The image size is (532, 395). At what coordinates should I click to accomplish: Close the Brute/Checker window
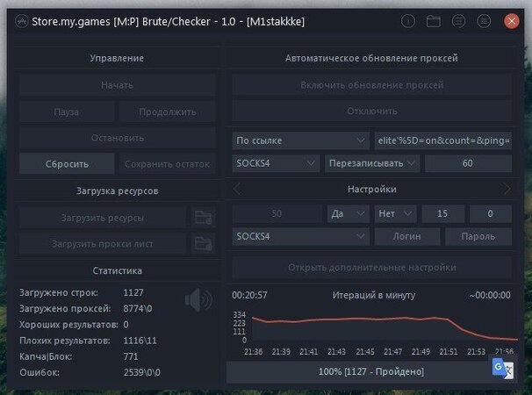point(512,21)
